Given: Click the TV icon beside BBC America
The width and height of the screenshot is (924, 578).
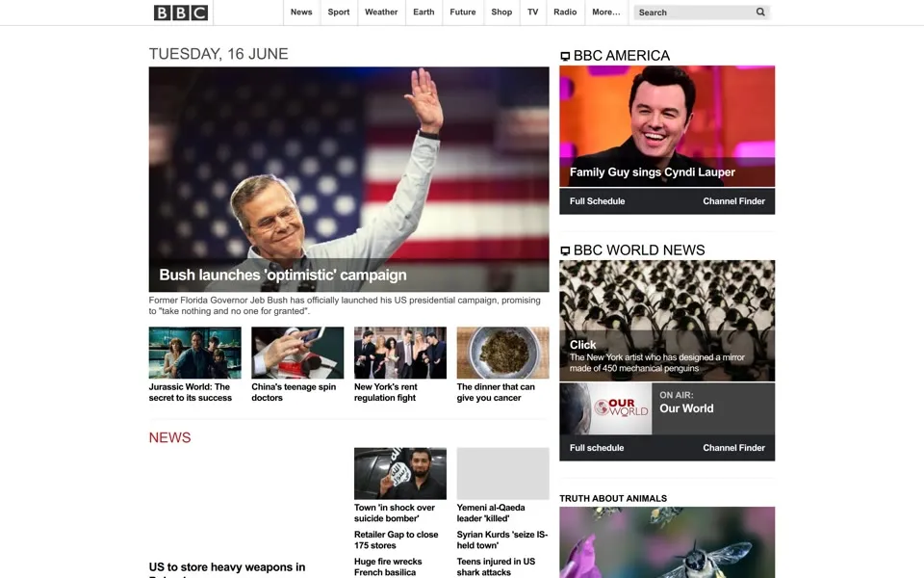Looking at the screenshot, I should click(x=565, y=56).
